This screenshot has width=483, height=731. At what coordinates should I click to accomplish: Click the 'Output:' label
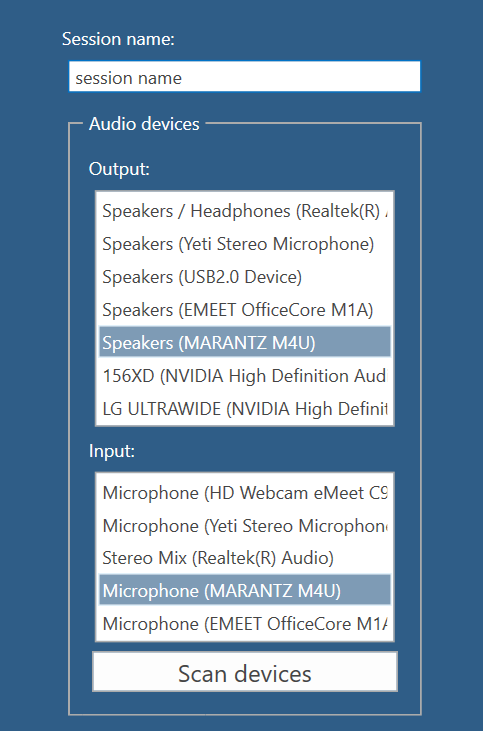[119, 169]
